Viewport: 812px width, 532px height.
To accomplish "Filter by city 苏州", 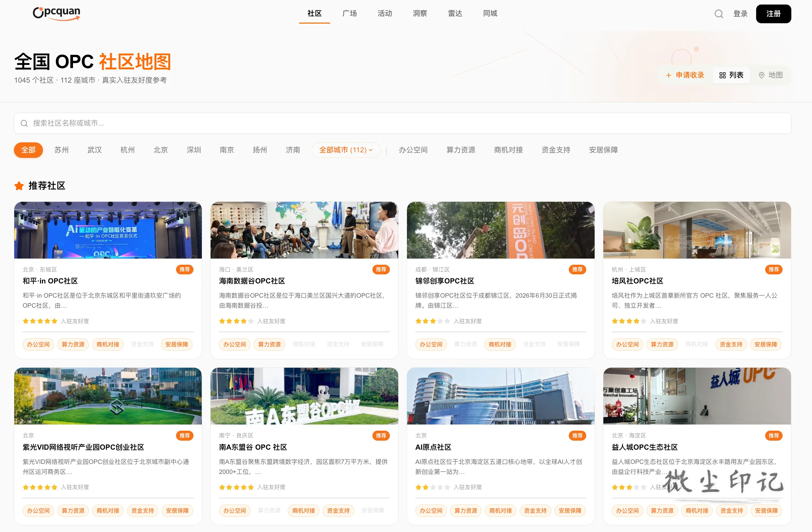I will (x=61, y=150).
